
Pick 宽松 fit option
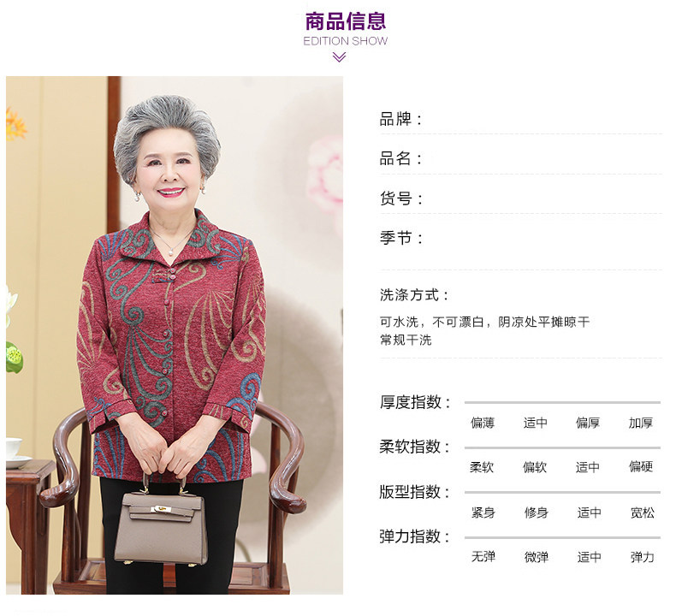(642, 512)
